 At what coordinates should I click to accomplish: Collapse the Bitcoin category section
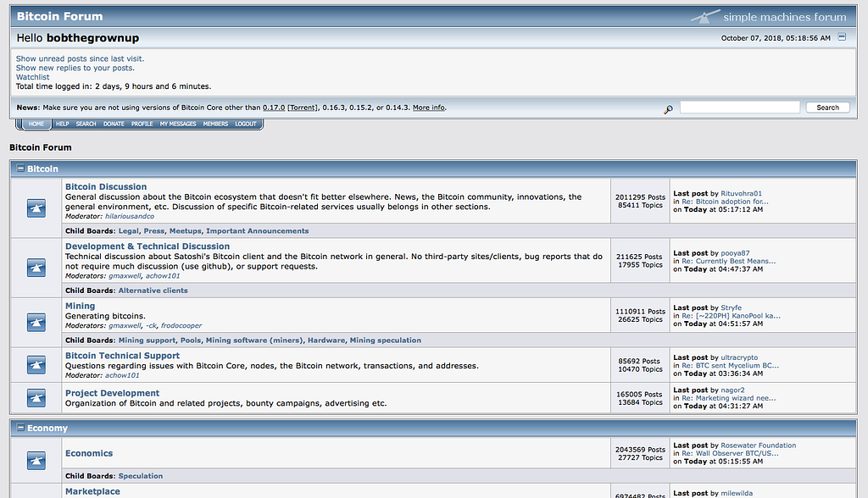tap(20, 169)
